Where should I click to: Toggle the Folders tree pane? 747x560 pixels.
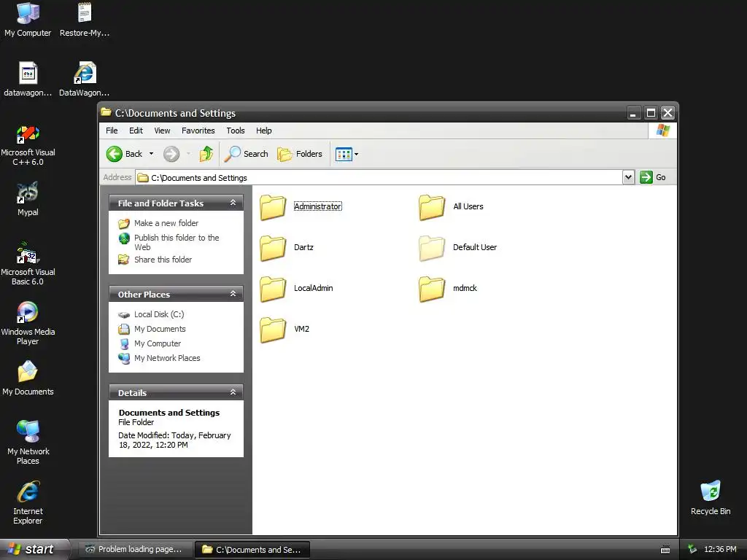300,154
